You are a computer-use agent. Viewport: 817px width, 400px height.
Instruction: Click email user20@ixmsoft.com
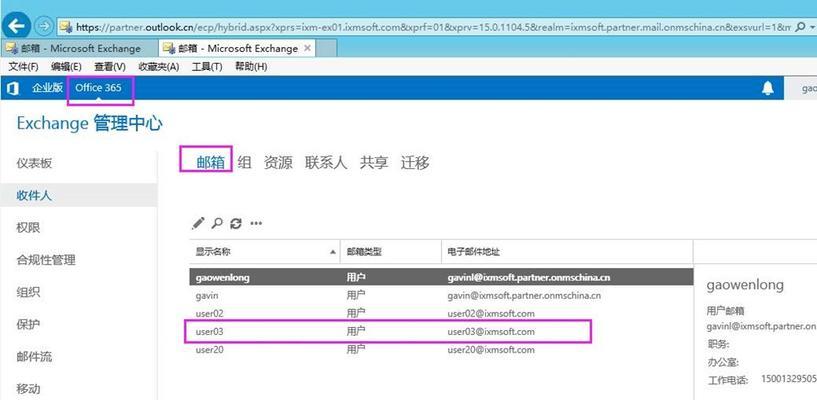[x=491, y=350]
